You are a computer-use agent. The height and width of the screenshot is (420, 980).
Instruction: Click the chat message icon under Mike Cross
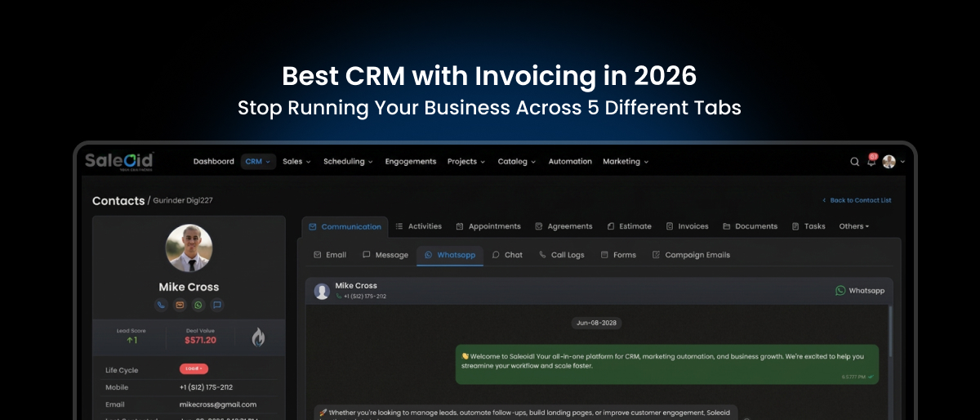[217, 305]
